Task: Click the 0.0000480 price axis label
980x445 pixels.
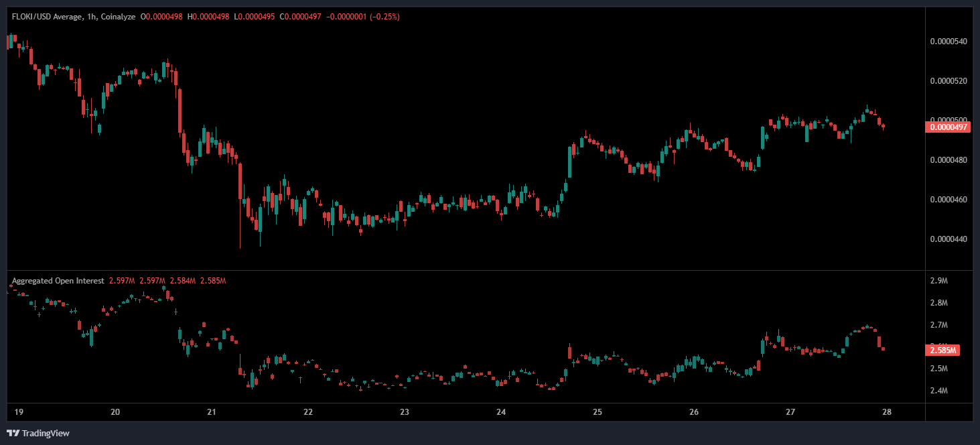Action: coord(949,160)
